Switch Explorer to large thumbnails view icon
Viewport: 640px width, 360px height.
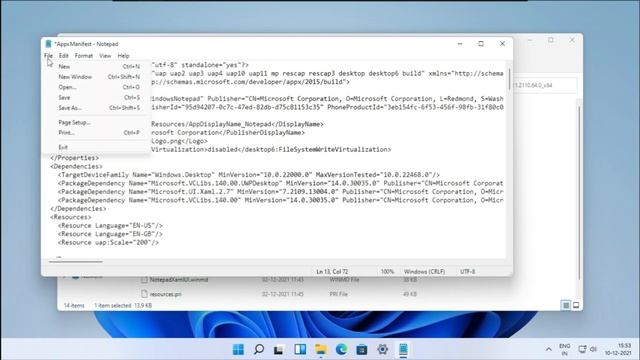[576, 305]
